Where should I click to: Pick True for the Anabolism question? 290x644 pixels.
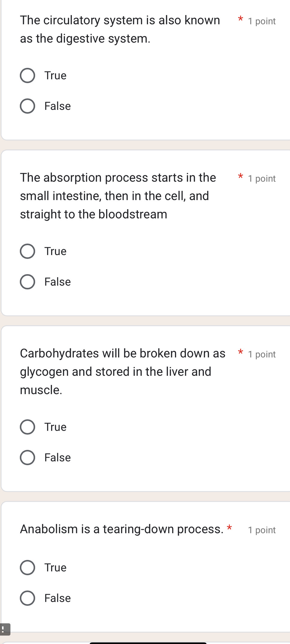pos(28,567)
